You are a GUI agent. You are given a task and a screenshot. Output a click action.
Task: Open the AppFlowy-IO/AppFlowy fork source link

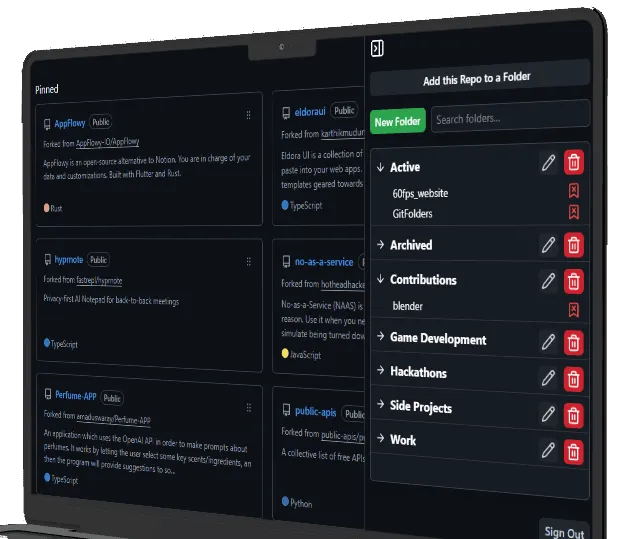107,142
